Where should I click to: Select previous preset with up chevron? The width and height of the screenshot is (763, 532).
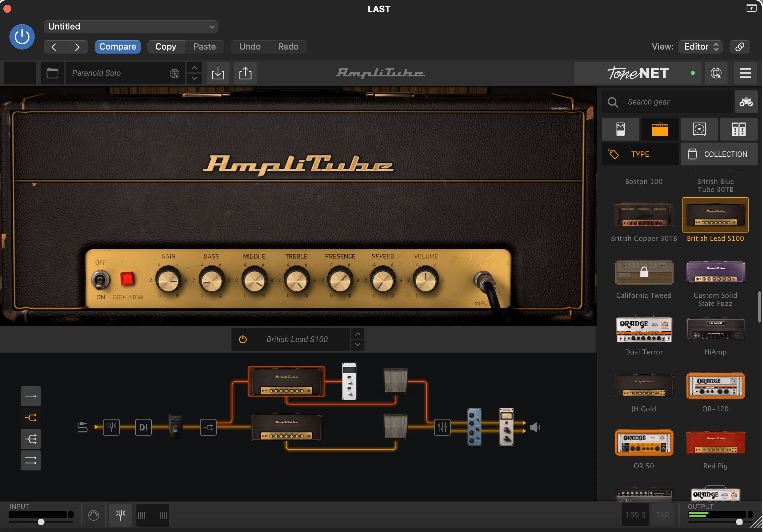(x=194, y=68)
